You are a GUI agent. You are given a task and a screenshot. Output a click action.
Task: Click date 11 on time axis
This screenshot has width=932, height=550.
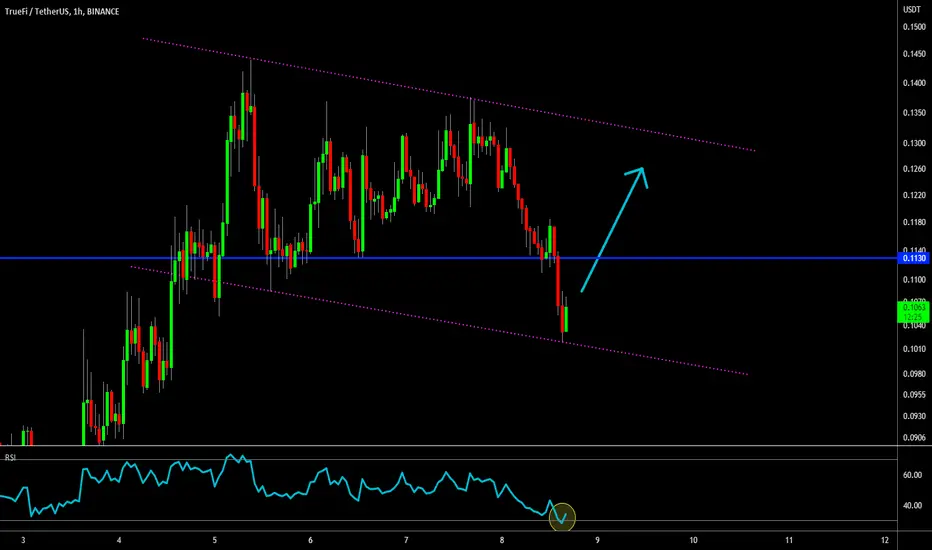pos(789,540)
